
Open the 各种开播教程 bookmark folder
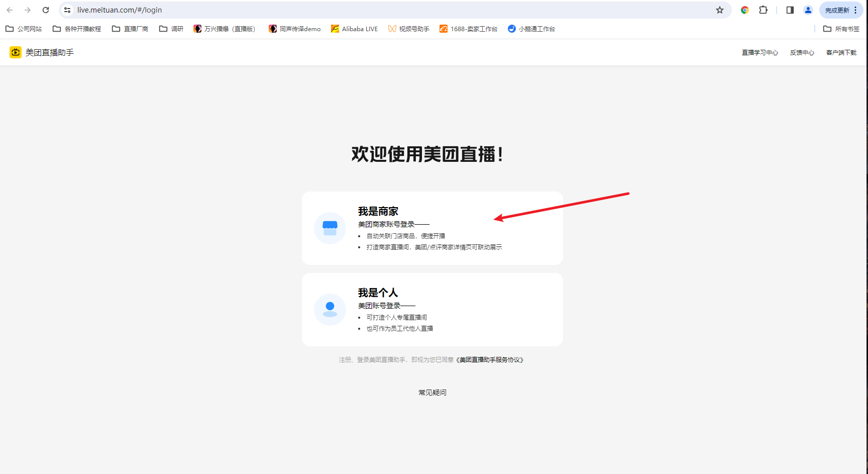(77, 29)
